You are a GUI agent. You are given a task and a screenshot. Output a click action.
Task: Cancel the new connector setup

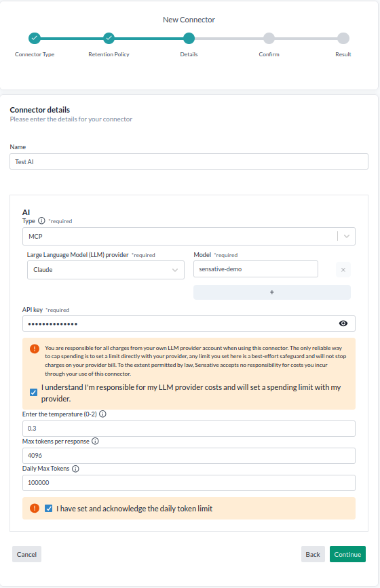click(x=26, y=554)
